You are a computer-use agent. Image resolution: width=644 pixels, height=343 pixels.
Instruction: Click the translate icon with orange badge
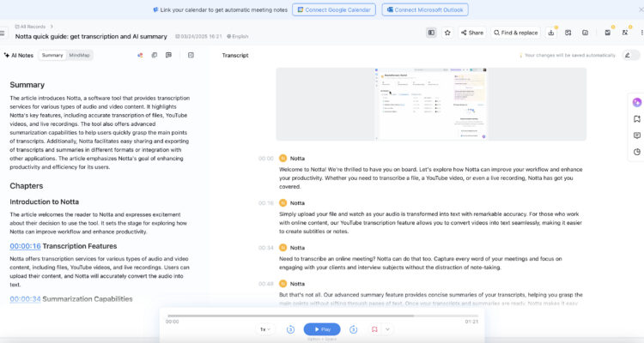click(x=625, y=33)
